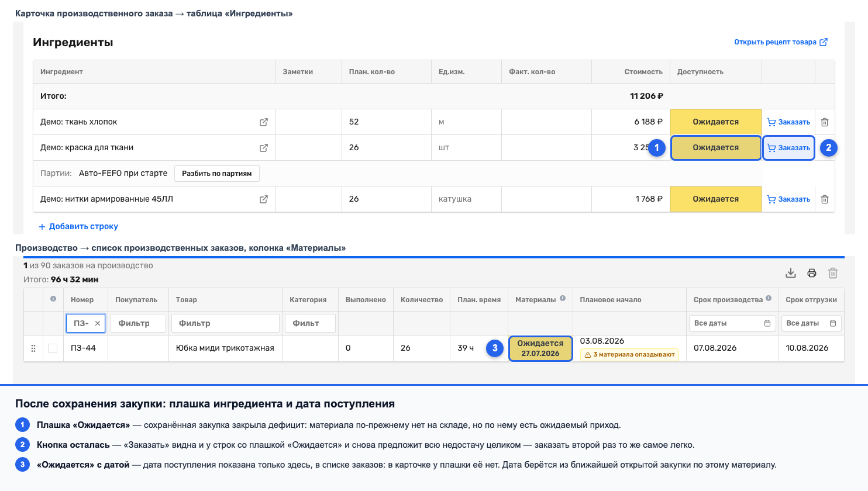Click planned start date 03.08.2026

602,341
